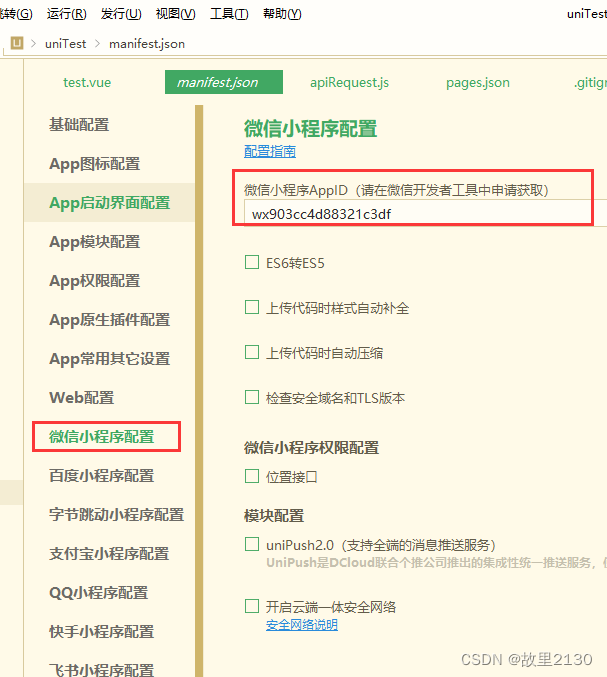Click manifest.json in the breadcrumb path

[x=147, y=44]
